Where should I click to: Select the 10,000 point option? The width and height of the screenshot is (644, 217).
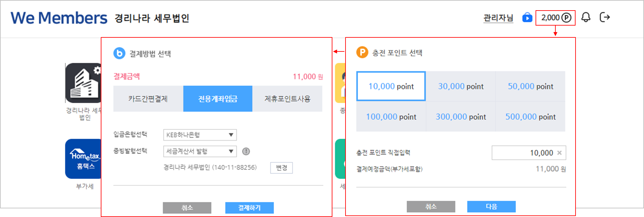pos(391,86)
